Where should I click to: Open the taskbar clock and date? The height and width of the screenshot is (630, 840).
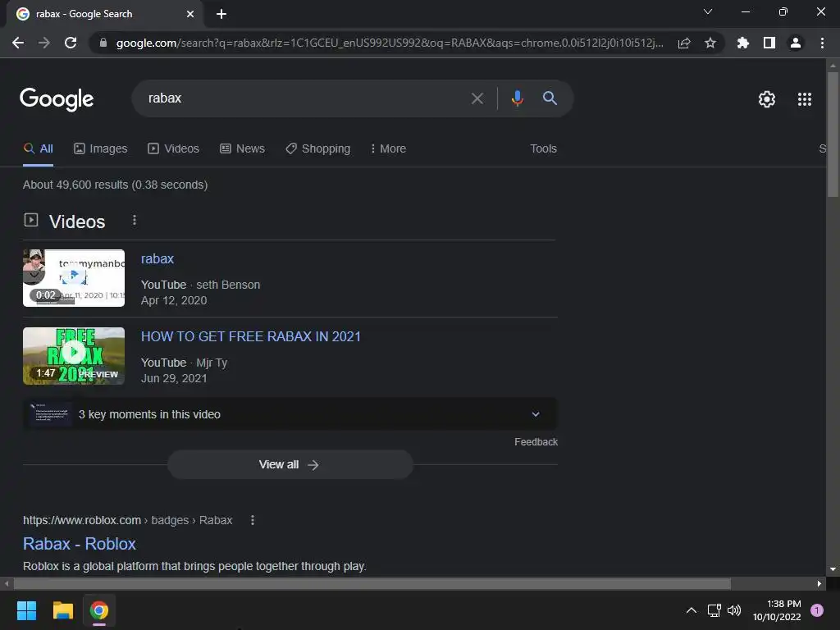point(777,610)
